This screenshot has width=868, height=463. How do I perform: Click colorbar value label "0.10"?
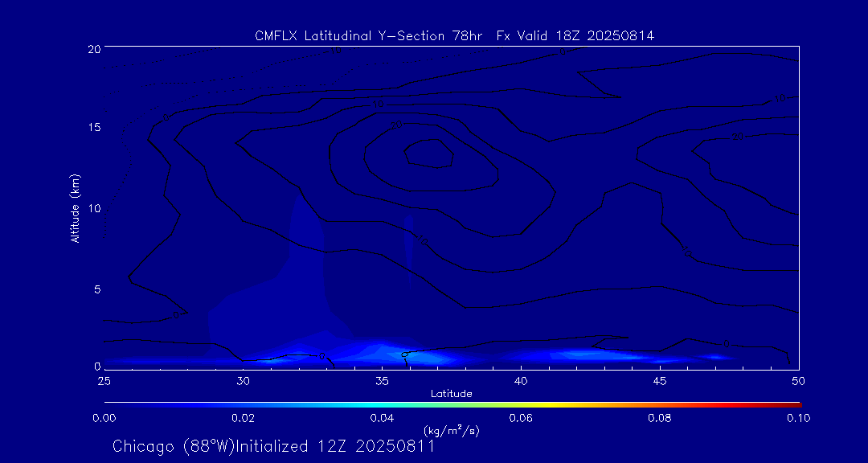tap(798, 418)
